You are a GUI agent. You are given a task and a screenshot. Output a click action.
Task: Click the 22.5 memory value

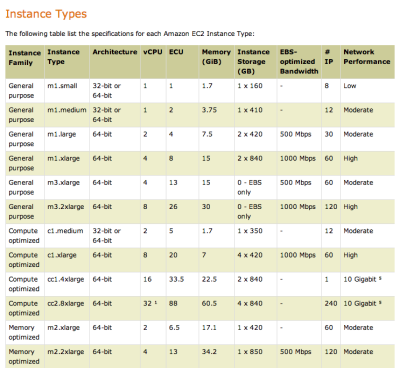[x=209, y=279]
